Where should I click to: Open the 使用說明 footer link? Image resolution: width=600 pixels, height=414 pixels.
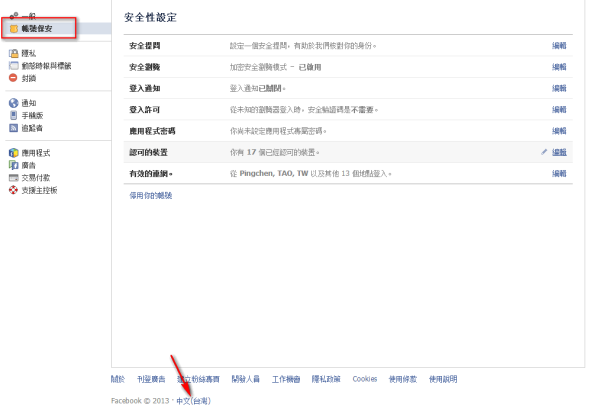point(443,379)
